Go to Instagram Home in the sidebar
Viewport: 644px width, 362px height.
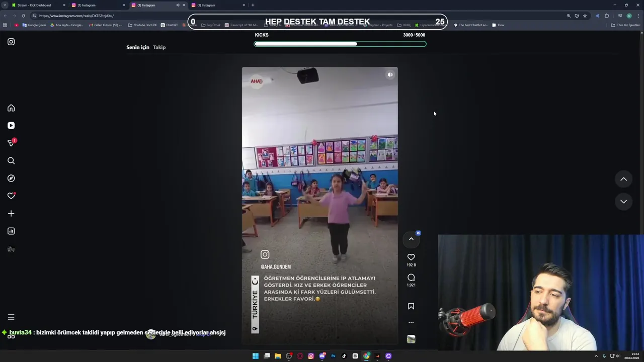pos(11,108)
